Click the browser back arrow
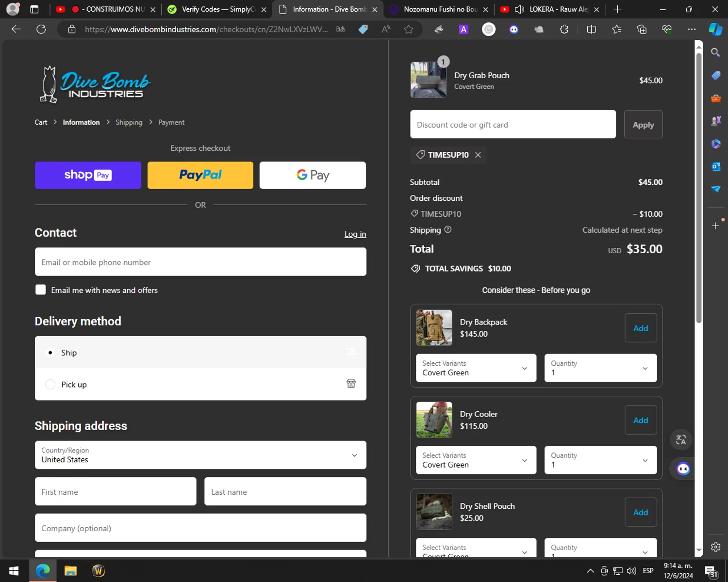728x582 pixels. coord(16,29)
